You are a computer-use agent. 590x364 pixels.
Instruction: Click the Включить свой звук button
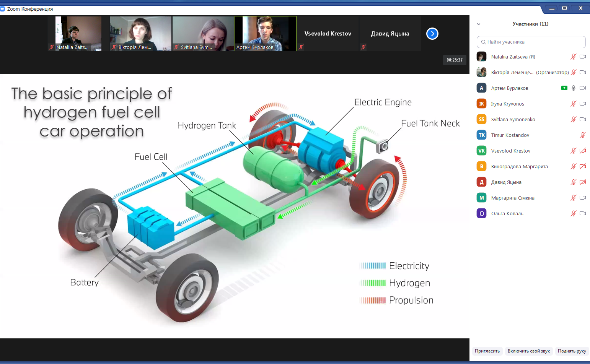point(529,351)
